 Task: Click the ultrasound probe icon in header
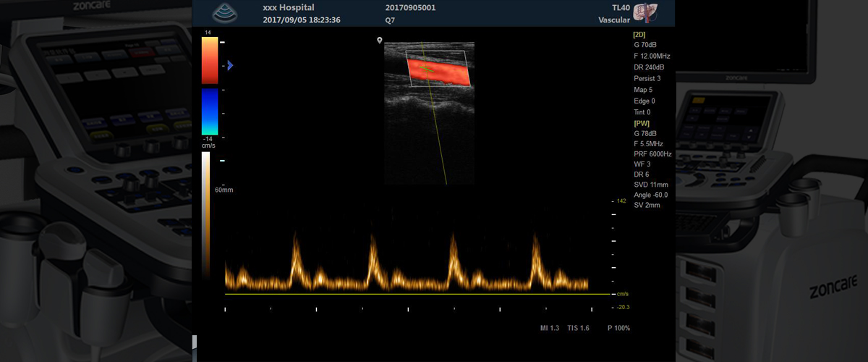[x=224, y=12]
